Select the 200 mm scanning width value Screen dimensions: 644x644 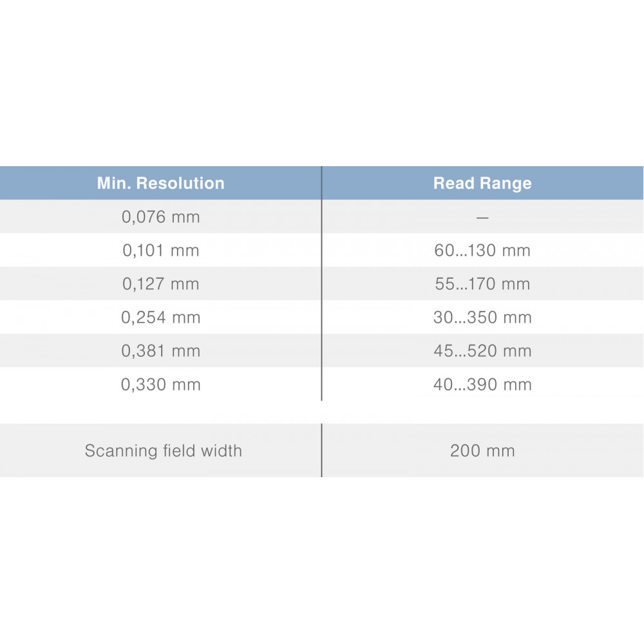(482, 451)
